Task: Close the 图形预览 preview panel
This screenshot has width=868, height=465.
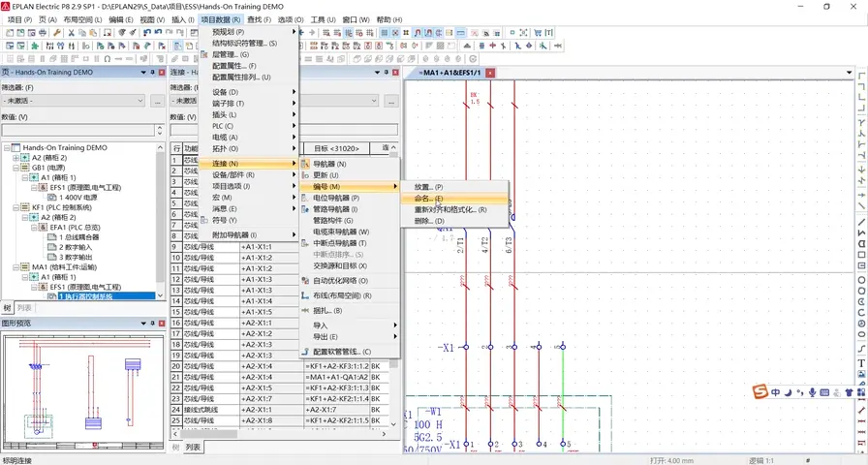Action: 161,323
